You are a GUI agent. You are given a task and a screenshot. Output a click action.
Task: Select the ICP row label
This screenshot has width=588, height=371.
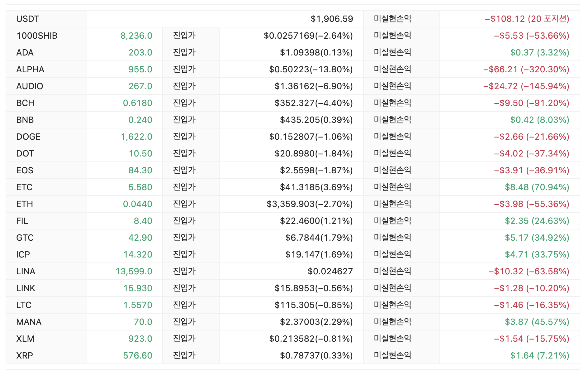[23, 255]
